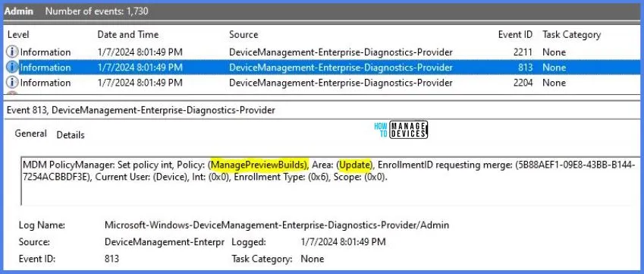Click Event ID value 813 in details

pyautogui.click(x=112, y=259)
